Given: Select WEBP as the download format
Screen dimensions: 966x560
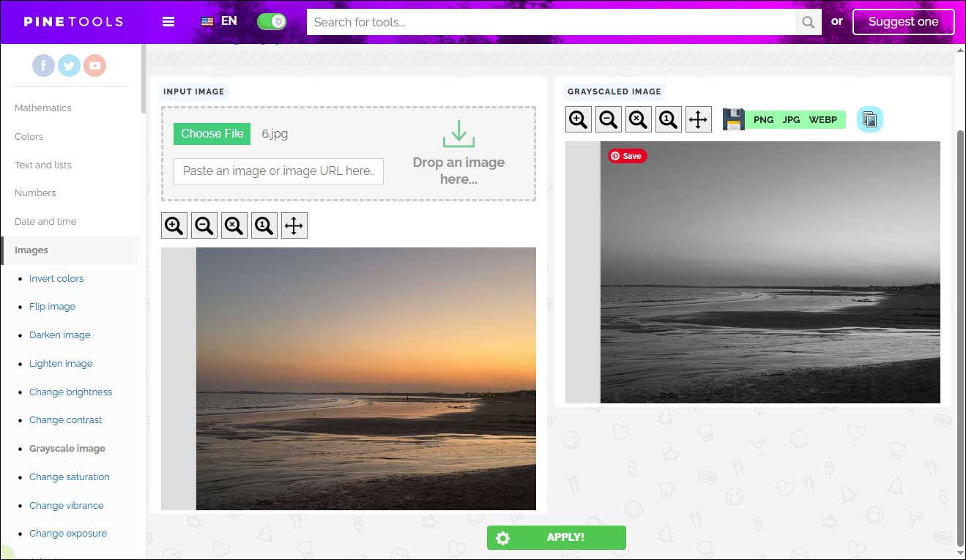Looking at the screenshot, I should pos(822,119).
